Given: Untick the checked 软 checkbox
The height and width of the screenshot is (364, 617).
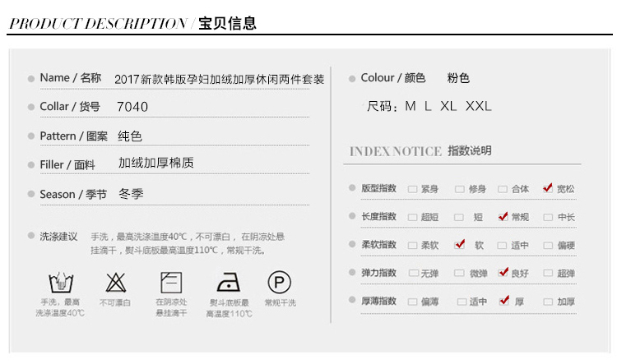Looking at the screenshot, I should (460, 245).
